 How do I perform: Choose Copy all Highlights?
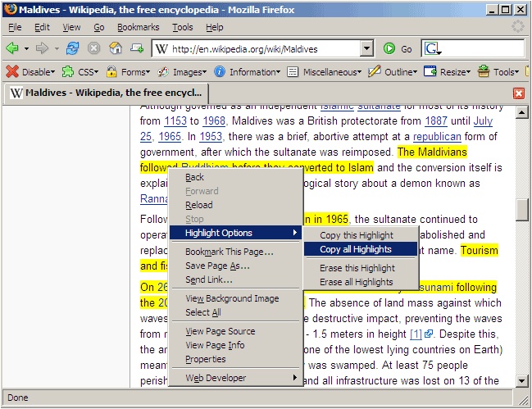361,249
